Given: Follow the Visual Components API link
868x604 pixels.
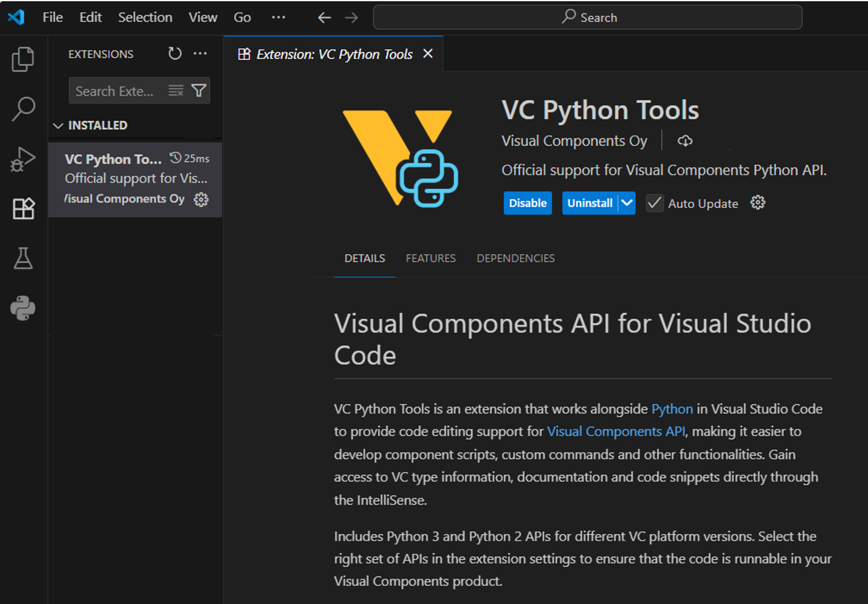Looking at the screenshot, I should tap(616, 431).
